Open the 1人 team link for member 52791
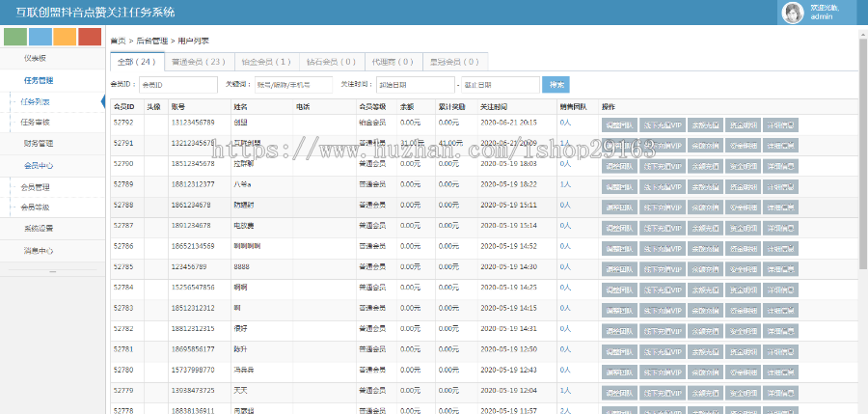Screen dimensions: 868x414 (x=565, y=144)
